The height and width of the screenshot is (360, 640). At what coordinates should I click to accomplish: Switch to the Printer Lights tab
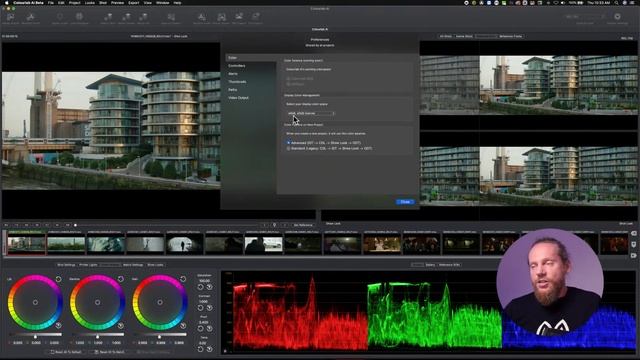coord(88,265)
